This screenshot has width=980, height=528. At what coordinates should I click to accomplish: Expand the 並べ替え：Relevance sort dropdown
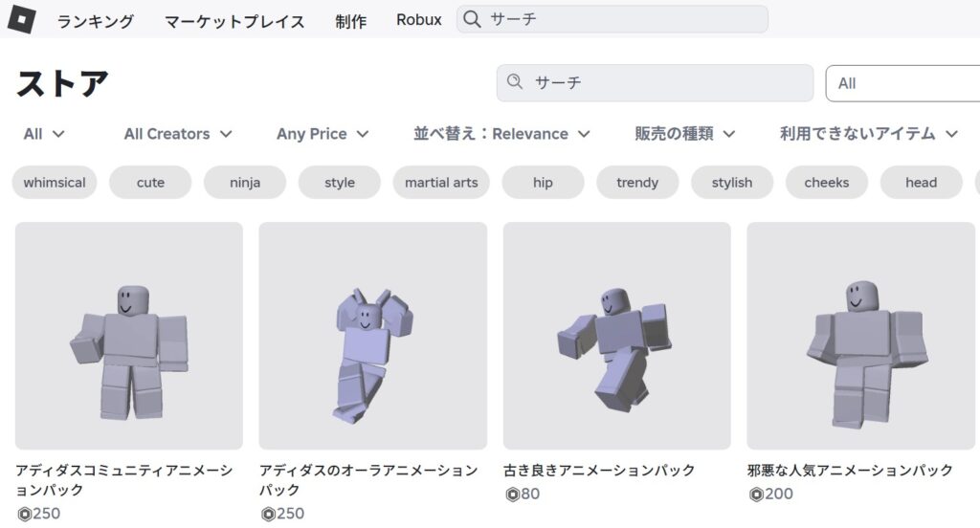tap(501, 134)
